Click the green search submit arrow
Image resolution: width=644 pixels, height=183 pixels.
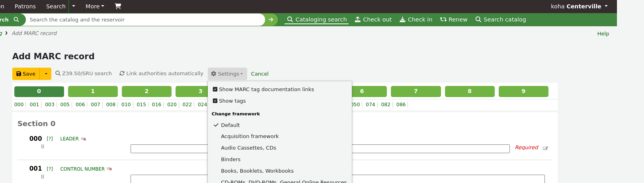271,19
